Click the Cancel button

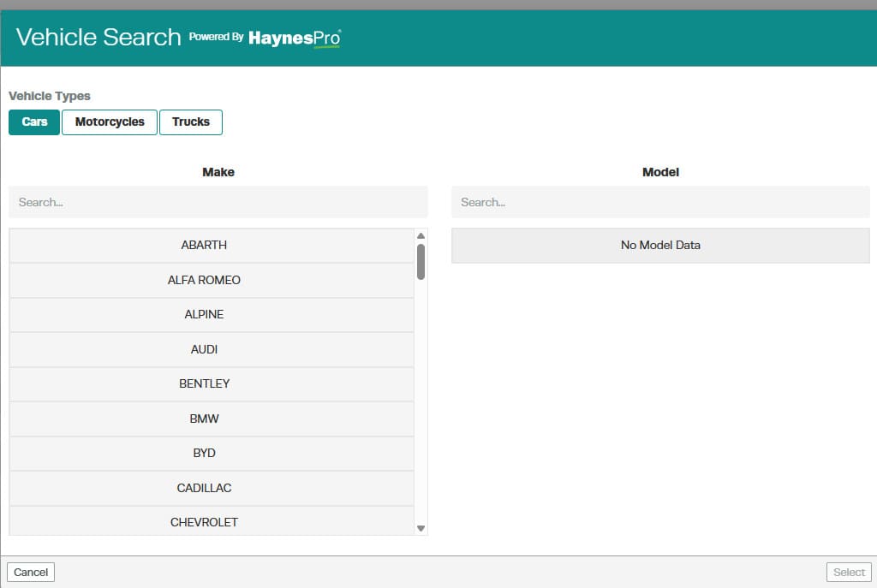point(31,572)
